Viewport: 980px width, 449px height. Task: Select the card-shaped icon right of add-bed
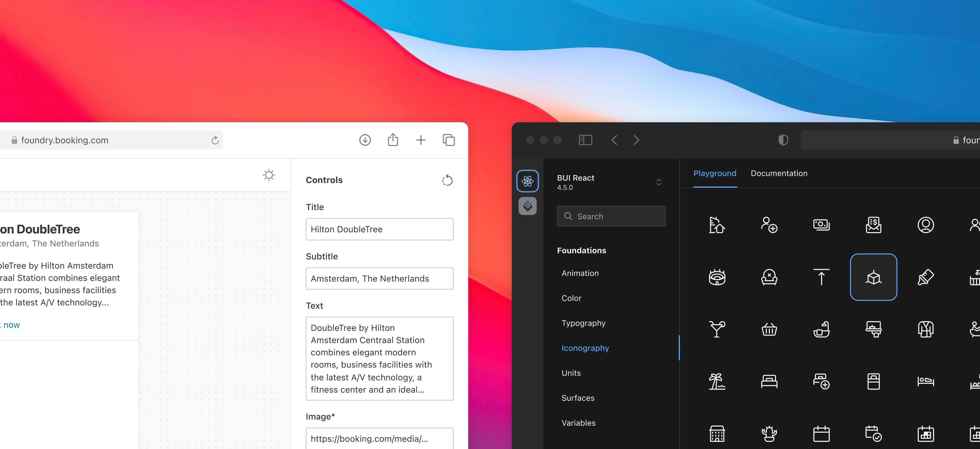(874, 381)
